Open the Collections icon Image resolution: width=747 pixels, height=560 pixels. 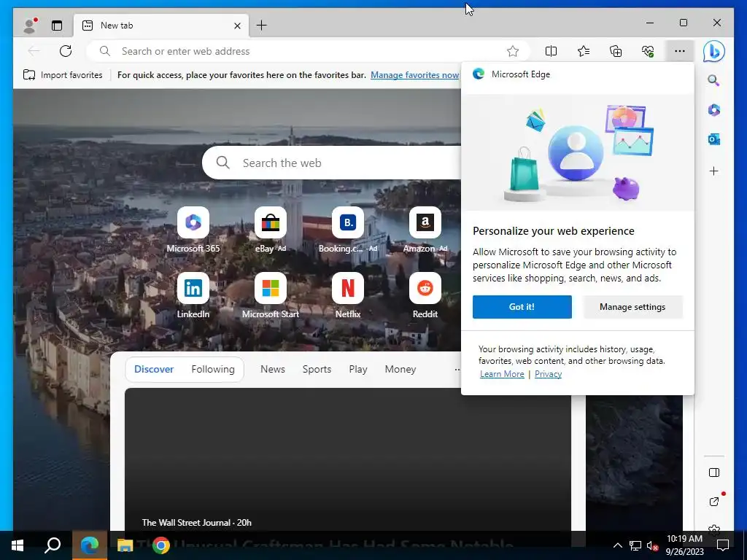point(616,51)
